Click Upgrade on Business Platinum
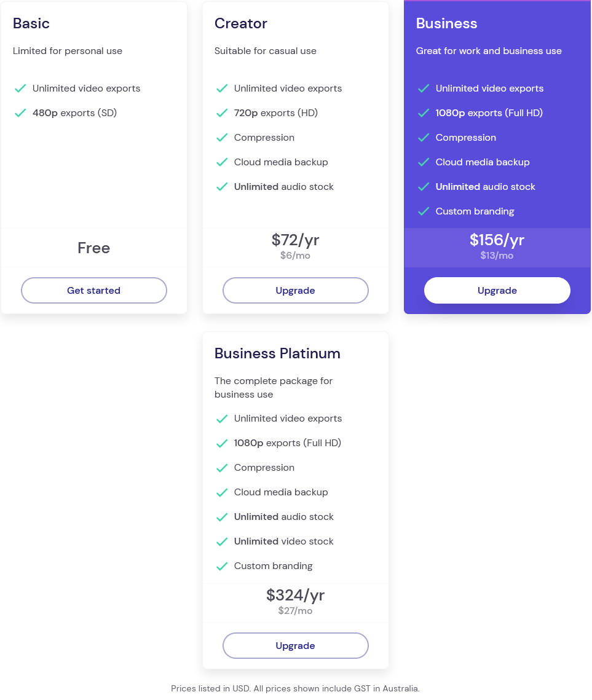 (x=295, y=645)
